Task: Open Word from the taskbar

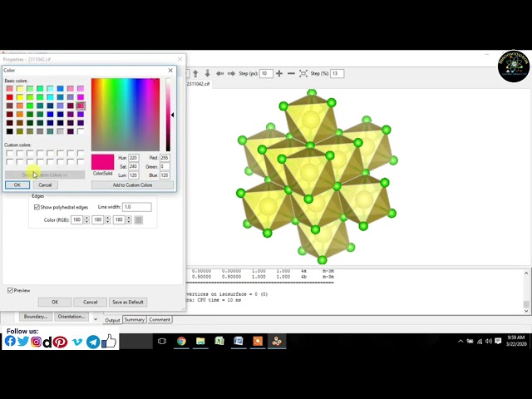Action: (x=239, y=341)
